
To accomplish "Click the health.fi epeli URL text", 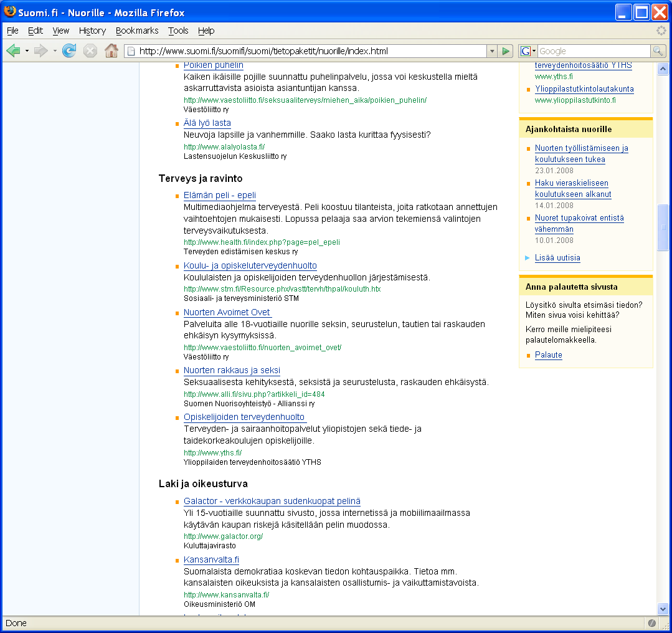I will click(262, 242).
